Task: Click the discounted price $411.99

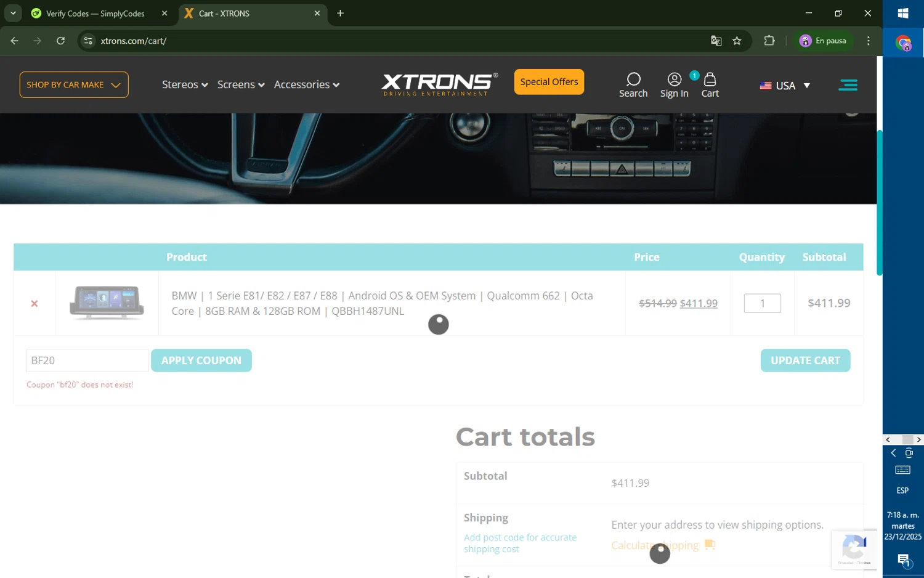Action: [699, 303]
